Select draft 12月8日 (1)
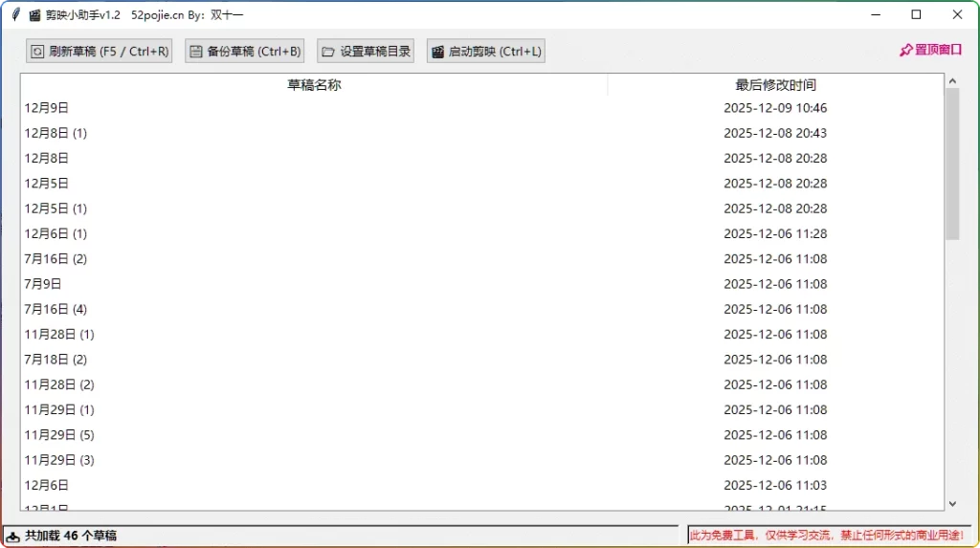 (482, 133)
